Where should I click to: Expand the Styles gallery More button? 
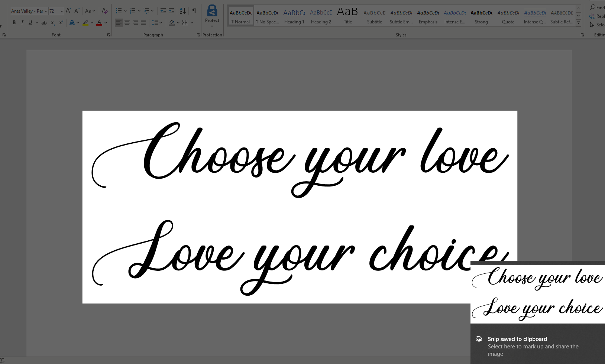578,23
